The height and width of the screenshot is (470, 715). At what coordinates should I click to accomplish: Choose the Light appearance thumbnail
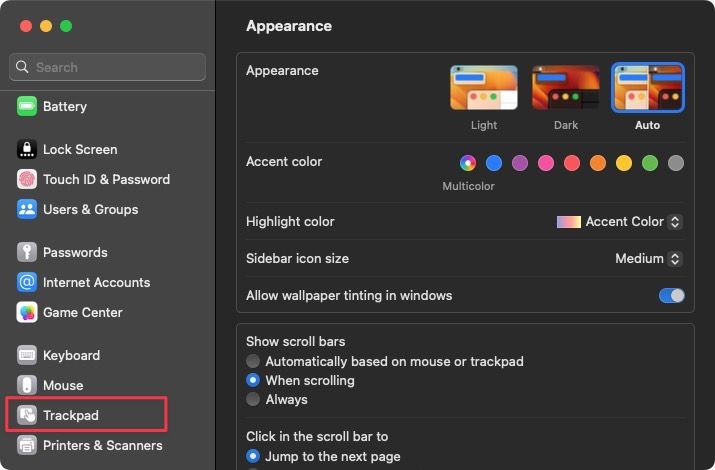484,88
